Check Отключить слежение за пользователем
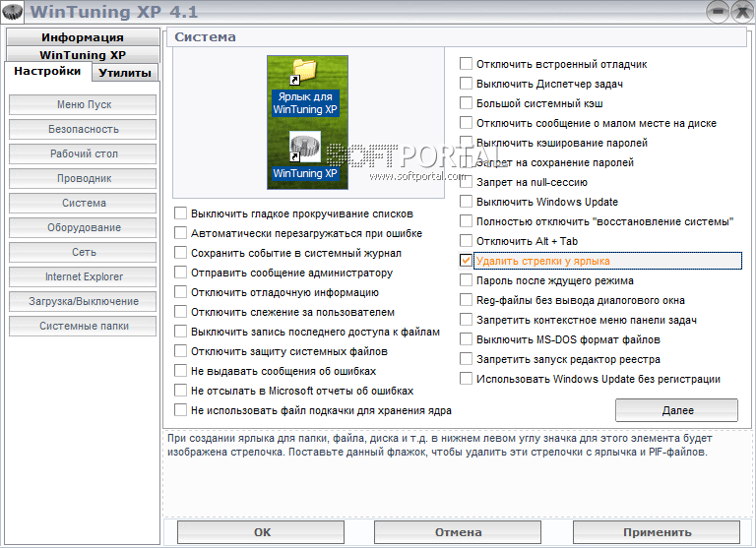The height and width of the screenshot is (548, 756). tap(180, 312)
